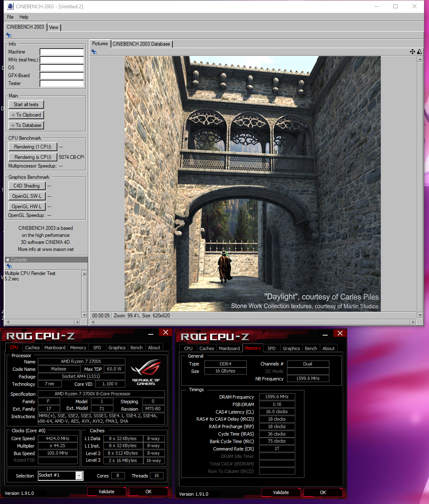
Task: Click the triangle zoom icon above the picture
Action: pyautogui.click(x=419, y=52)
